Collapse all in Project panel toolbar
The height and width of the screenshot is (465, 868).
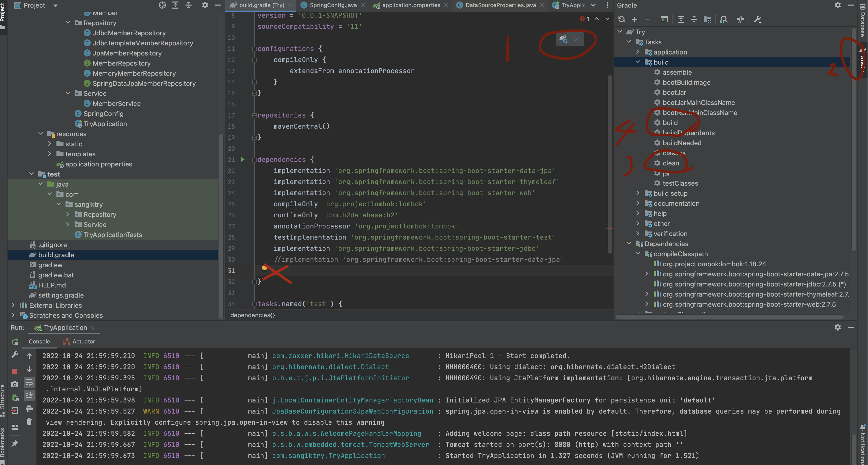pos(188,5)
